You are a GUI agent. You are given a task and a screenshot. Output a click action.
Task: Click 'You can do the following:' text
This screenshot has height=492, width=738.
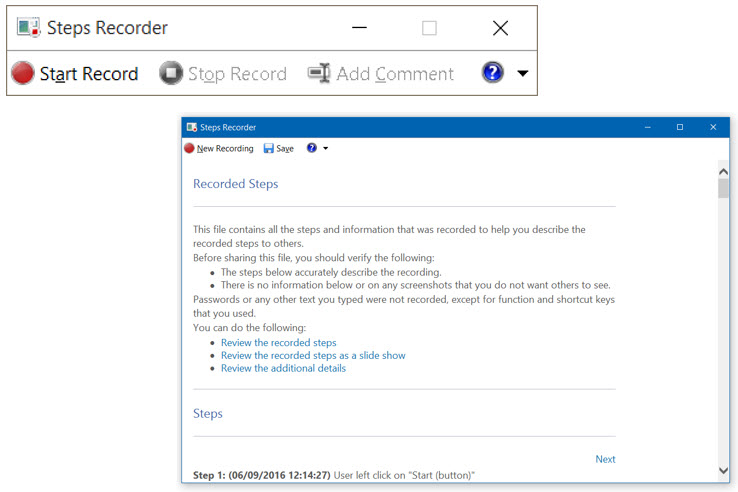249,327
